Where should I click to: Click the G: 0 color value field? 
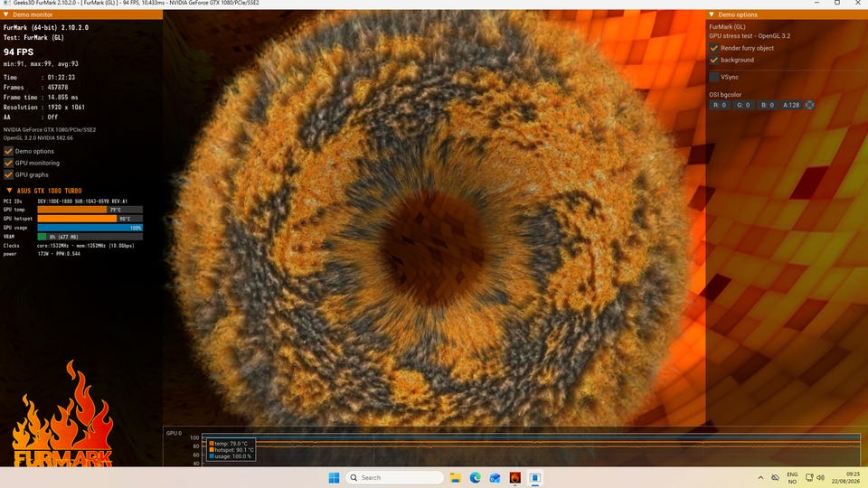pos(743,105)
